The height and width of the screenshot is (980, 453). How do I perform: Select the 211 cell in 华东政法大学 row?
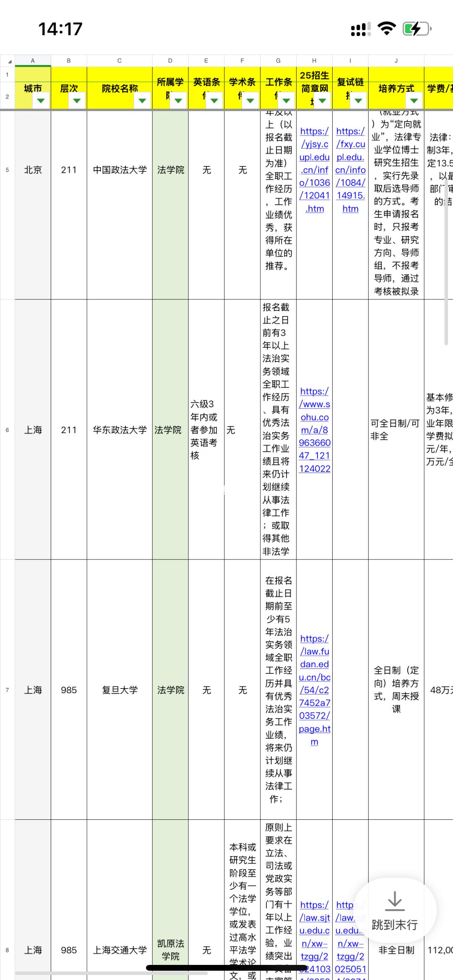69,430
